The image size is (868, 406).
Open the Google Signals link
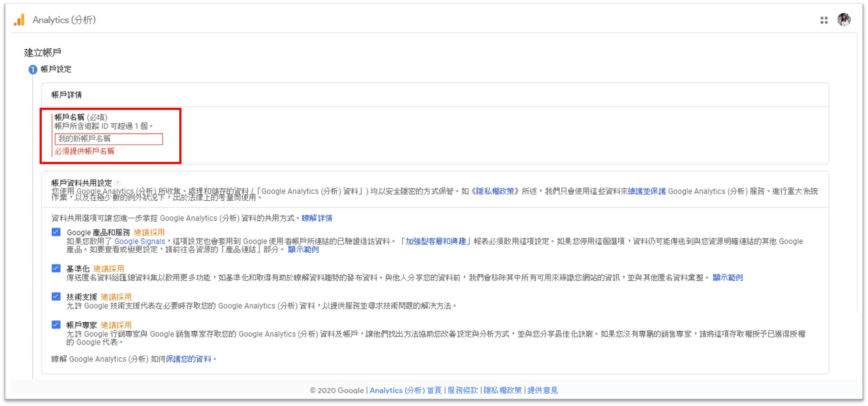point(140,241)
